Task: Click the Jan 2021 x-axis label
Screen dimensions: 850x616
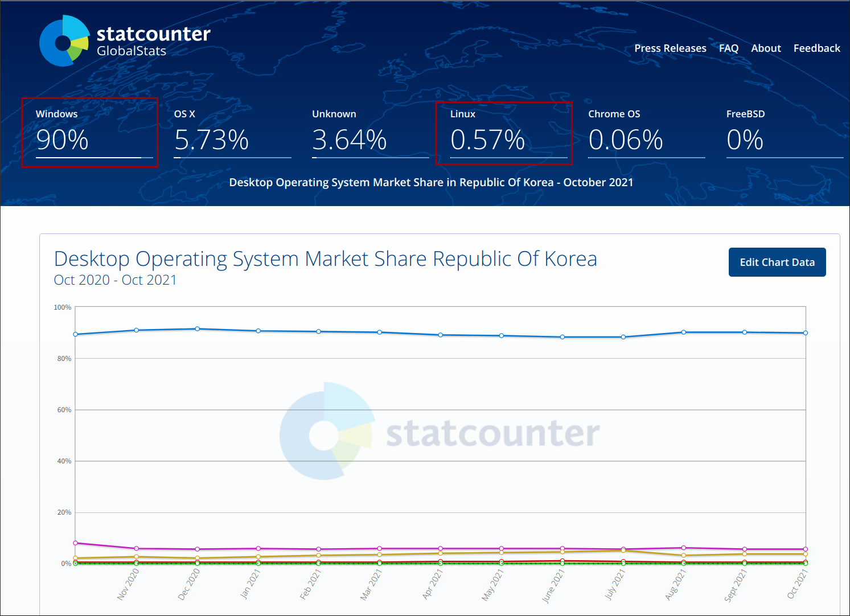Action: [250, 584]
